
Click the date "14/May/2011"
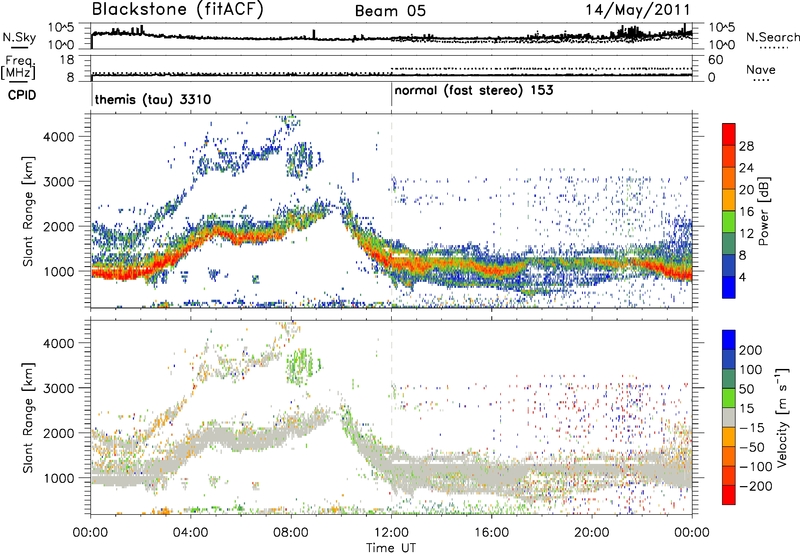point(637,10)
